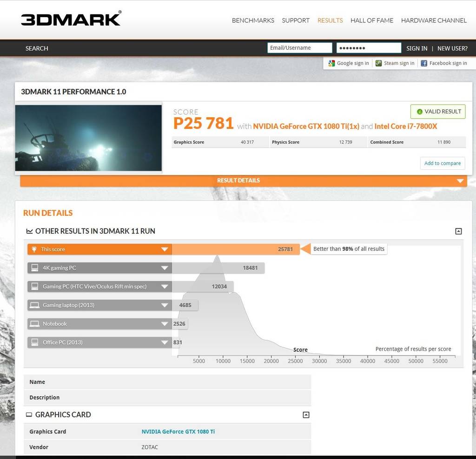The height and width of the screenshot is (459, 476).
Task: Click the monitor icon beside Gaming PC HTC Vive
Action: point(34,286)
